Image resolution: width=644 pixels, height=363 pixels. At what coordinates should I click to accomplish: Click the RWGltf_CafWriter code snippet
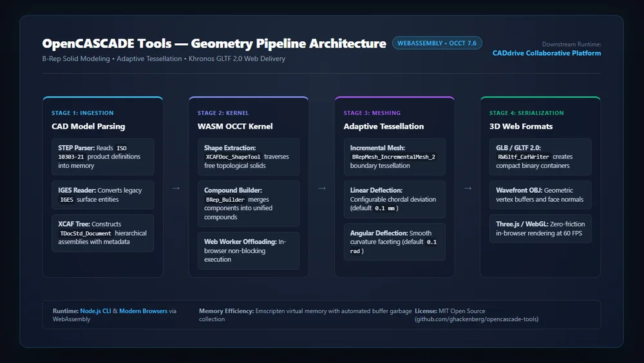coord(523,157)
